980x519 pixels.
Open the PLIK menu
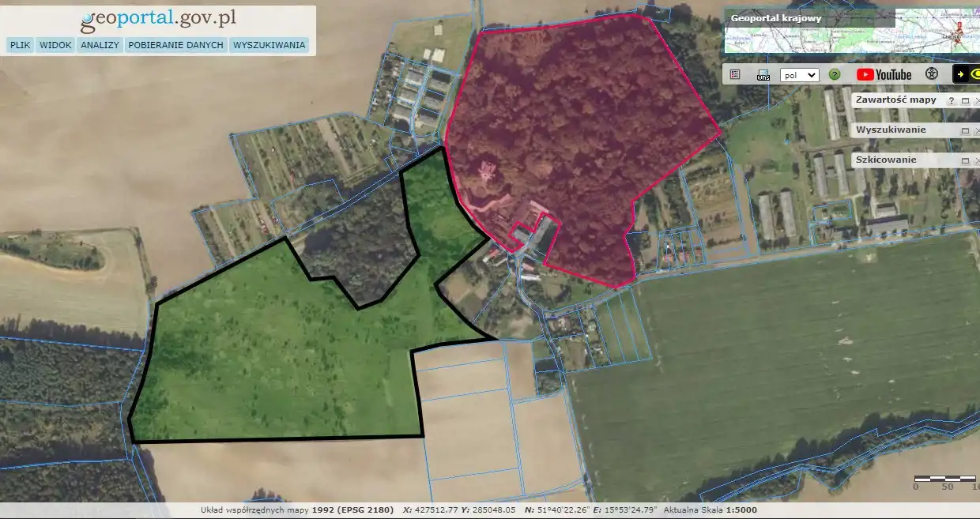click(20, 45)
